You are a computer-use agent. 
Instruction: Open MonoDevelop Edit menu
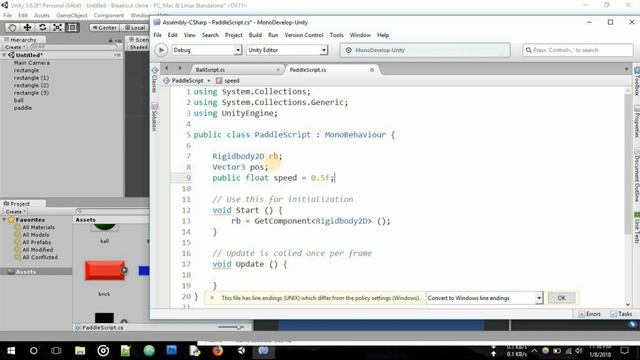pos(173,35)
